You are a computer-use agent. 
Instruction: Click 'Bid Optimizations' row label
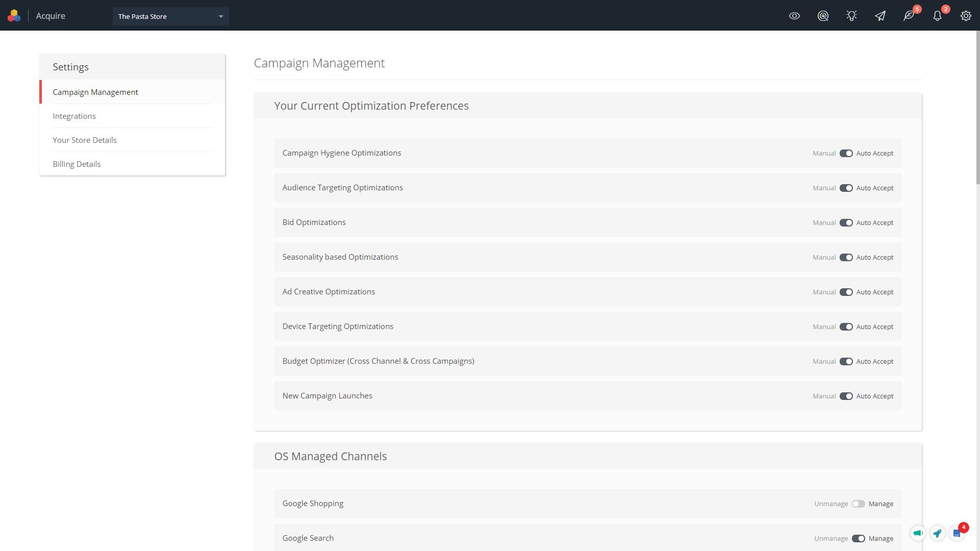point(314,222)
